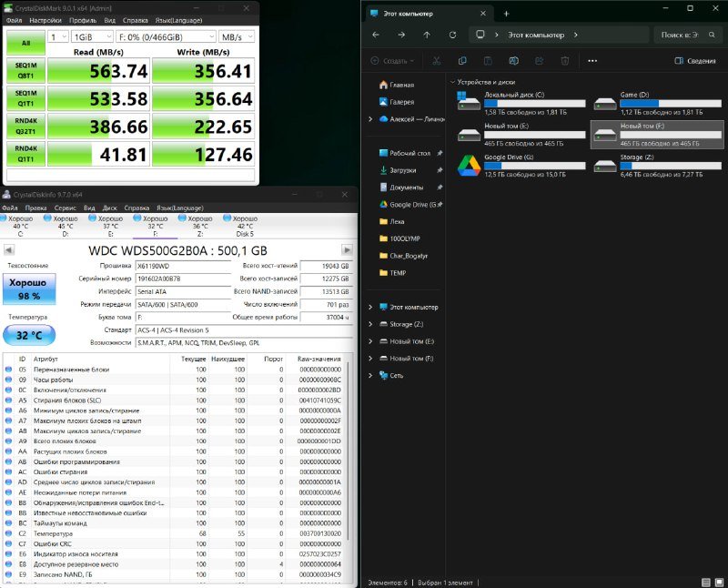This screenshot has width=728, height=588.
Task: Click the Copy icon in Explorer toolbar
Action: point(462,60)
